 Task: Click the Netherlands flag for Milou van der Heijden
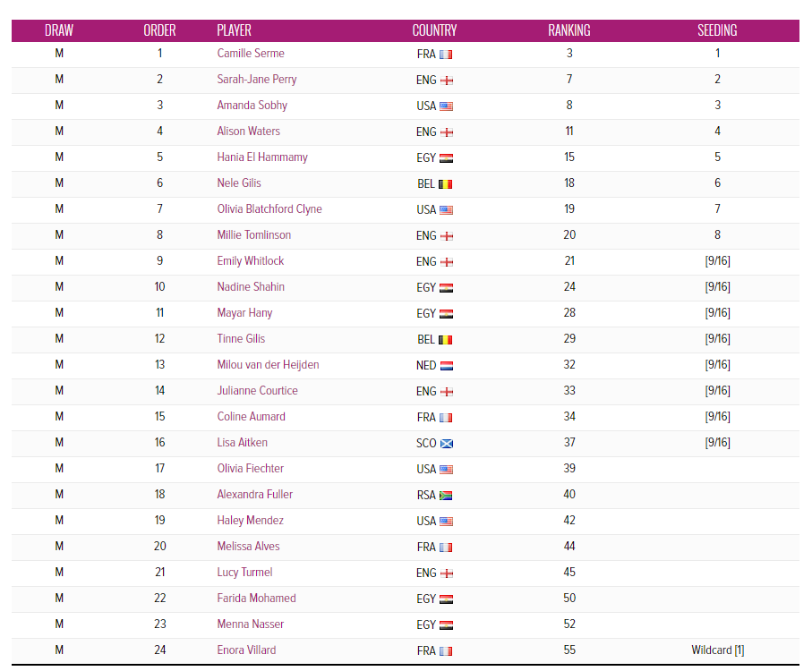tap(446, 366)
